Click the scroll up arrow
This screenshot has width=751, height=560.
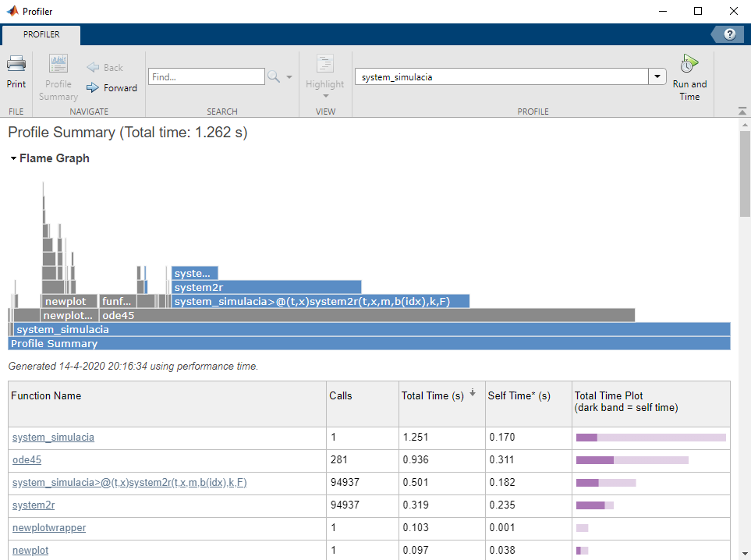[x=745, y=125]
